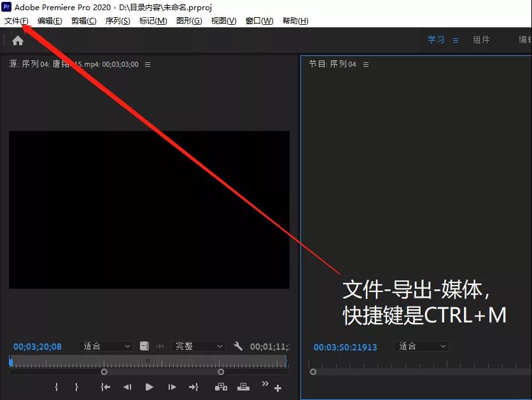The height and width of the screenshot is (400, 532).
Task: Click the right zoom scroll bar handle in source monitor
Action: pyautogui.click(x=221, y=372)
